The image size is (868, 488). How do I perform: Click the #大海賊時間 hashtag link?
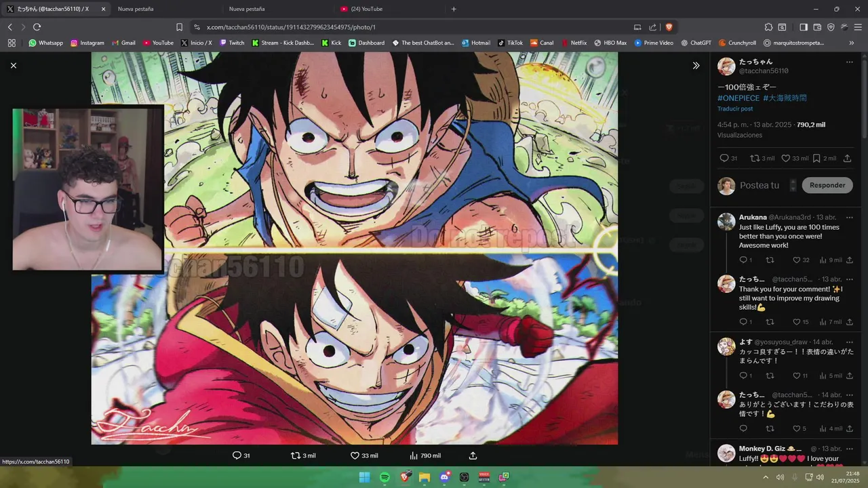pyautogui.click(x=785, y=98)
